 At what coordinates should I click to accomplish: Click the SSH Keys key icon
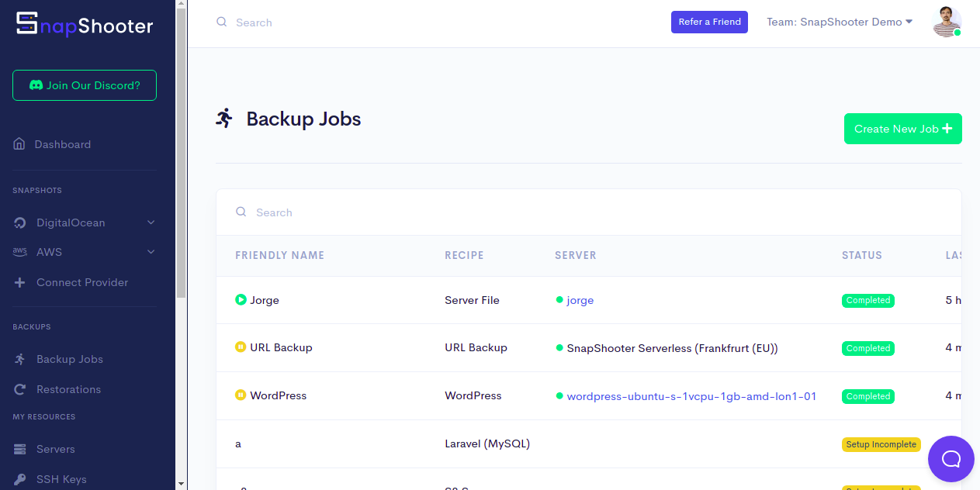click(20, 479)
